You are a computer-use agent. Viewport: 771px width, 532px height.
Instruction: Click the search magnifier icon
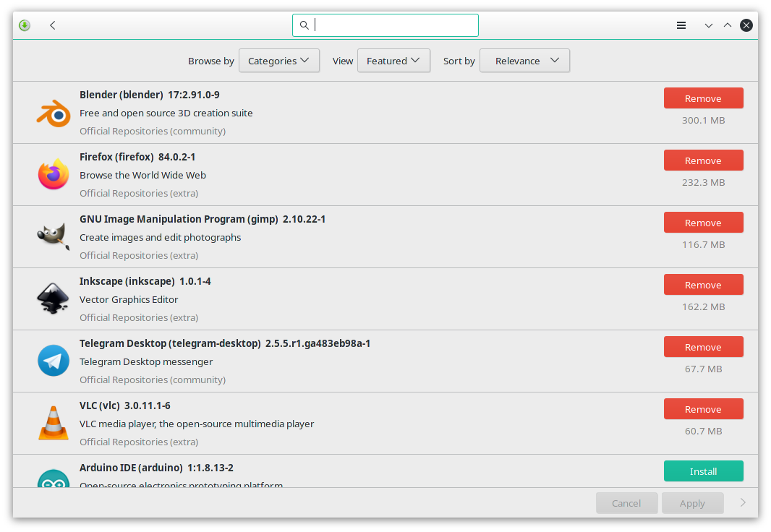tap(304, 25)
